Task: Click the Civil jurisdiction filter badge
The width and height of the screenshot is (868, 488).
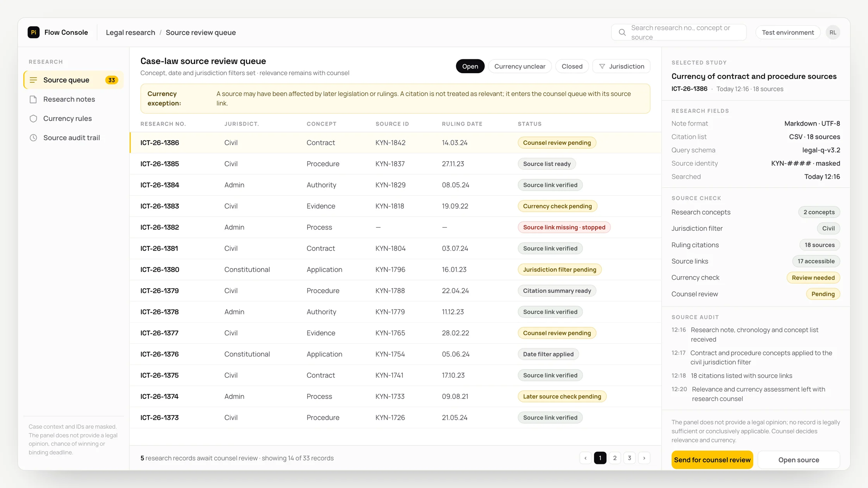Action: pyautogui.click(x=828, y=229)
